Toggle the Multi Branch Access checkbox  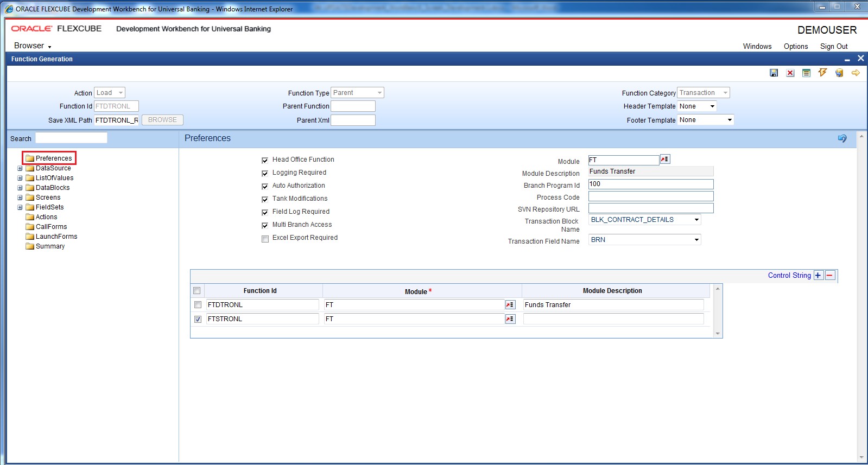coord(265,225)
